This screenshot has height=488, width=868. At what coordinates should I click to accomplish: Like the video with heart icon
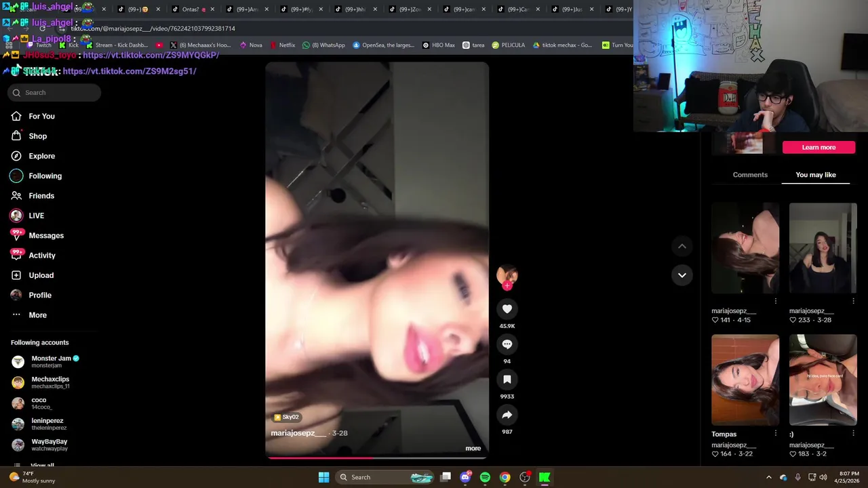pyautogui.click(x=507, y=309)
